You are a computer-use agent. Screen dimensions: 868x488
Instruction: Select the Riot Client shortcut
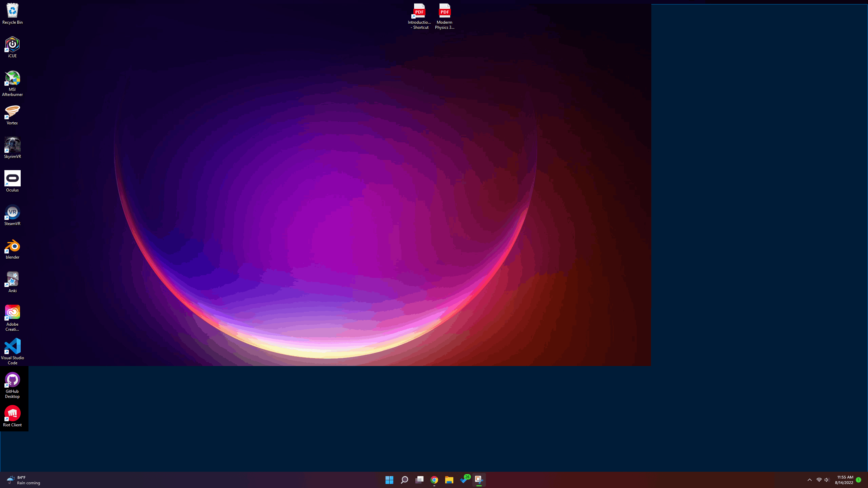coord(13,414)
